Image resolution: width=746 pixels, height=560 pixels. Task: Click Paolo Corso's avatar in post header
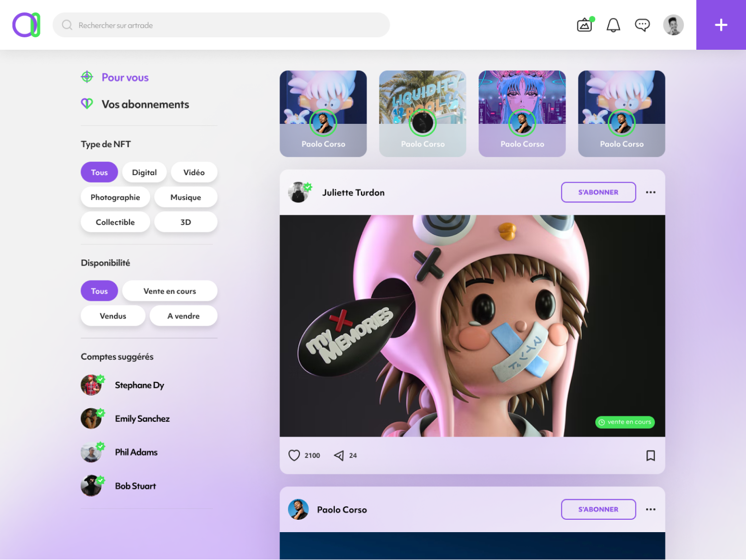point(298,509)
